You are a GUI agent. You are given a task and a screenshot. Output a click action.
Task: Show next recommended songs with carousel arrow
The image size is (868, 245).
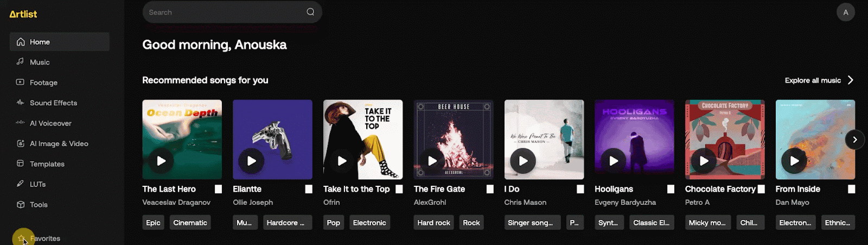tap(854, 140)
